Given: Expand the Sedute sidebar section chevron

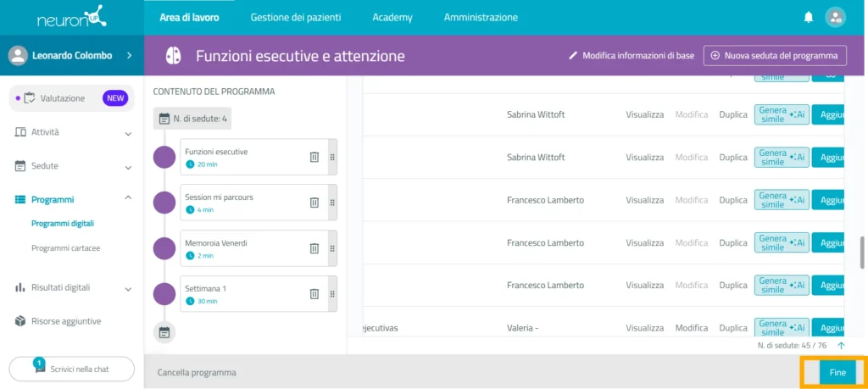Looking at the screenshot, I should (128, 167).
